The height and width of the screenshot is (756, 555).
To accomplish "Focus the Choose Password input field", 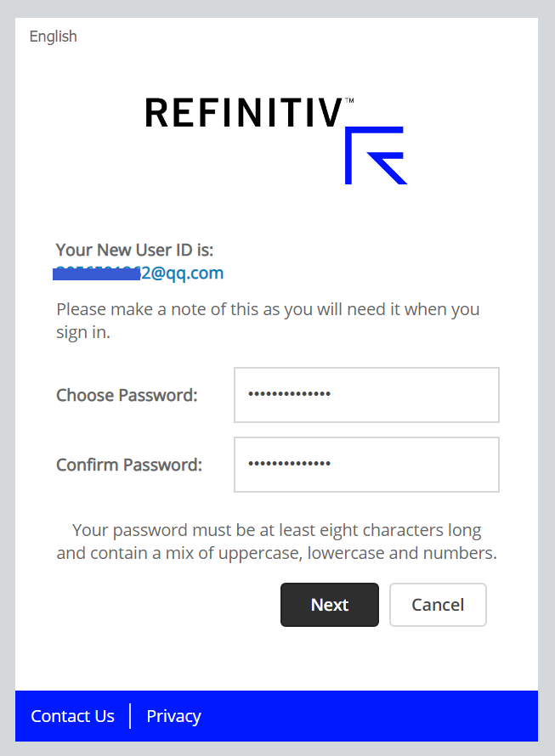I will (x=366, y=395).
